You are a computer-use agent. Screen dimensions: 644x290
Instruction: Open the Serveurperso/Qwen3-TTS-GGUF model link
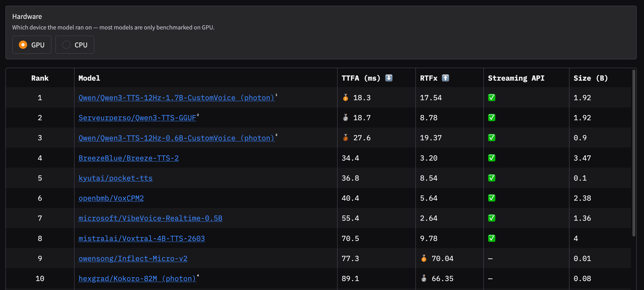coord(138,118)
